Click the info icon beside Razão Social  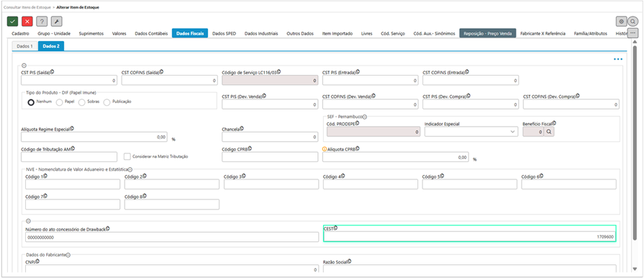(350, 261)
